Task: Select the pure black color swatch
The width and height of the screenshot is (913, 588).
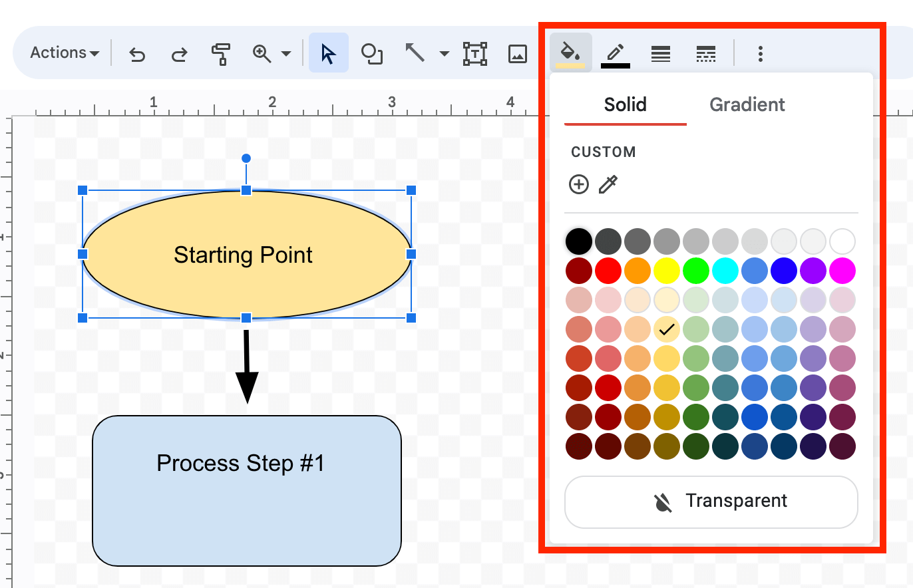Action: point(579,241)
